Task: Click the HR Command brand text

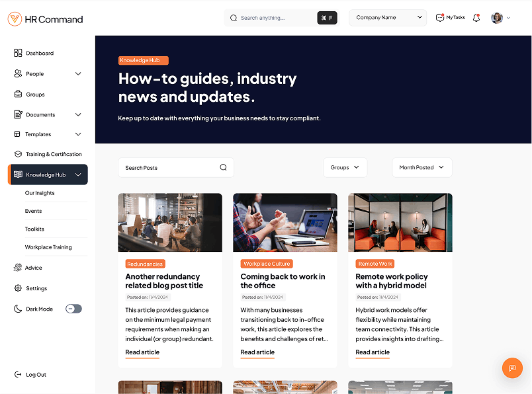Action: pos(54,19)
